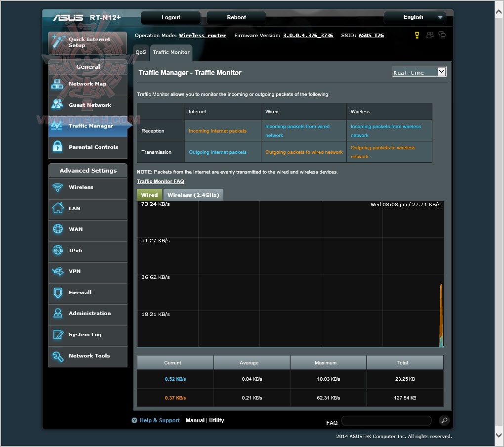Click the FAQ search input field
The image size is (504, 447).
386,420
